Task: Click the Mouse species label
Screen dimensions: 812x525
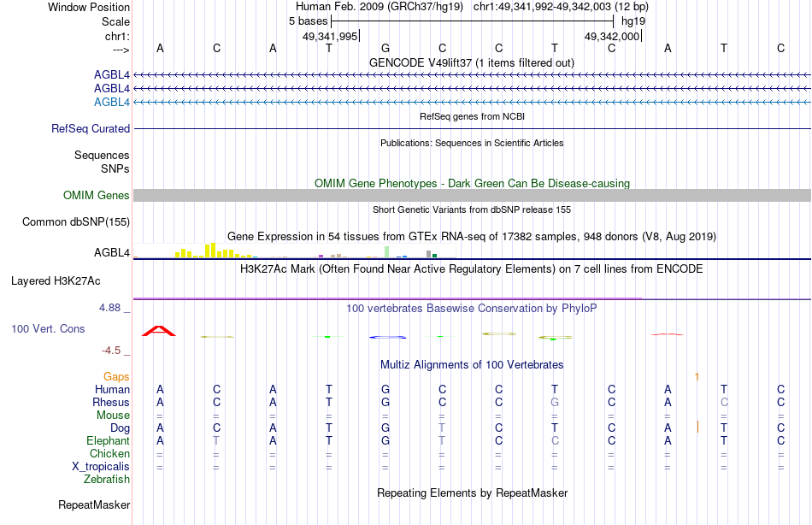Action: tap(114, 416)
